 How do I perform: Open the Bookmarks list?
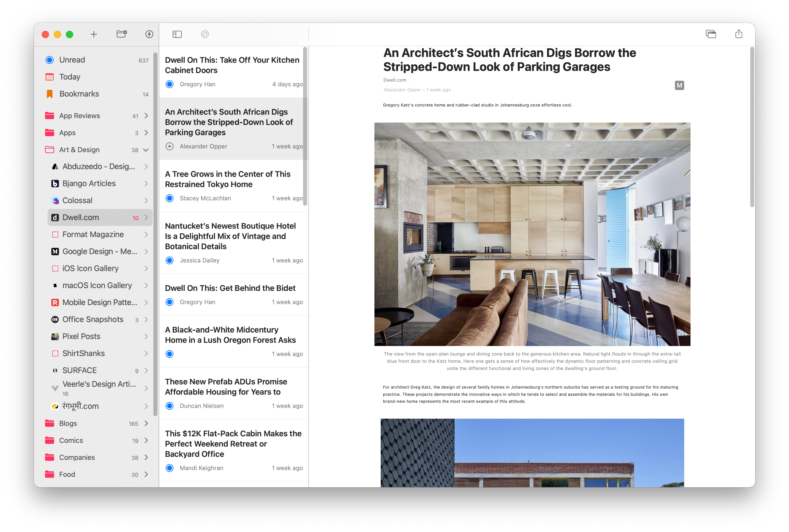[x=97, y=94]
